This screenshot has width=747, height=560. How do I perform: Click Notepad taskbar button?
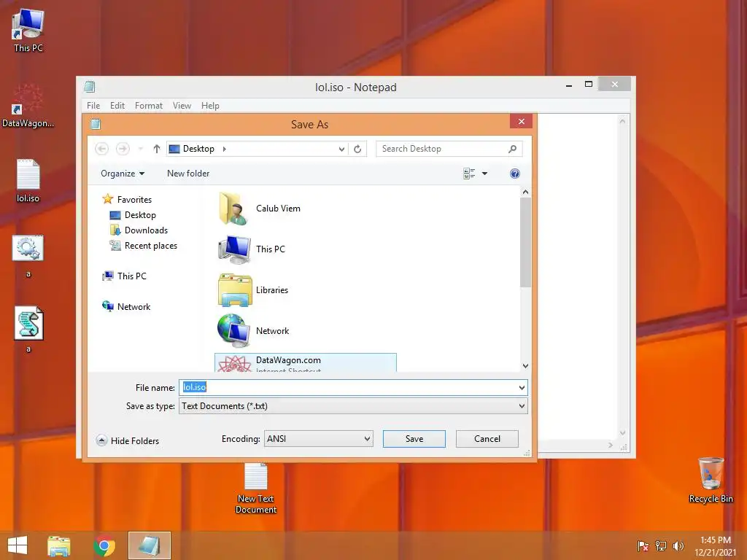(149, 545)
